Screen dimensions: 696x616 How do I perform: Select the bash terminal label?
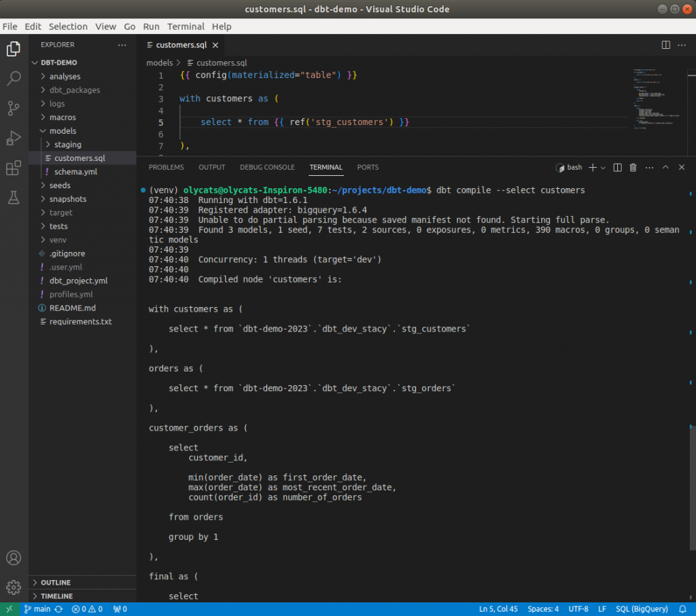point(569,167)
